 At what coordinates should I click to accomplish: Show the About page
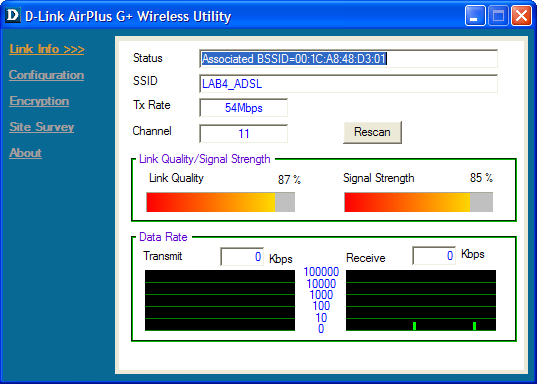click(25, 153)
